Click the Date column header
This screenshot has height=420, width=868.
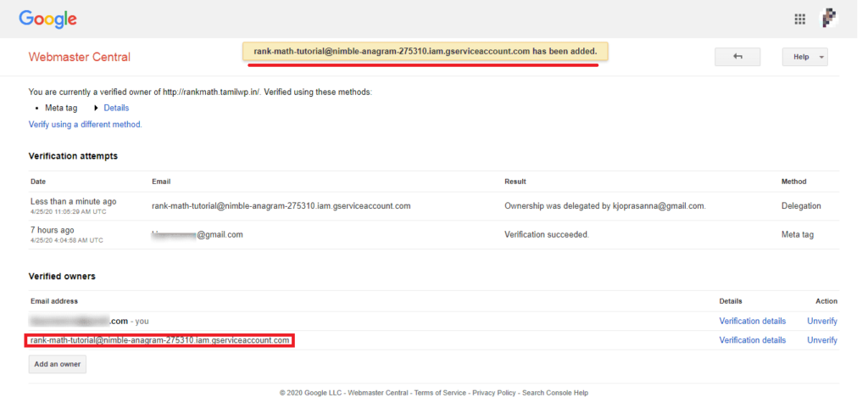click(x=38, y=182)
